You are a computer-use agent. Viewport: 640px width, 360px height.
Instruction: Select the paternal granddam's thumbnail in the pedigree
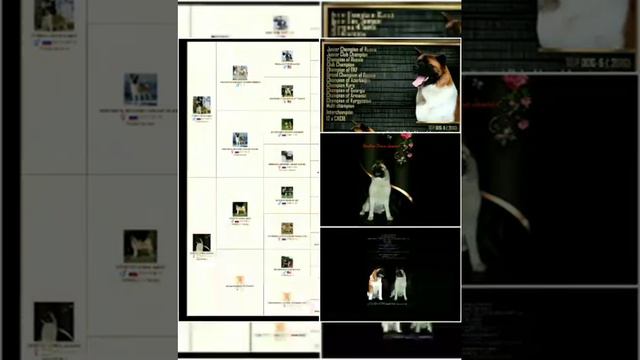tap(240, 140)
